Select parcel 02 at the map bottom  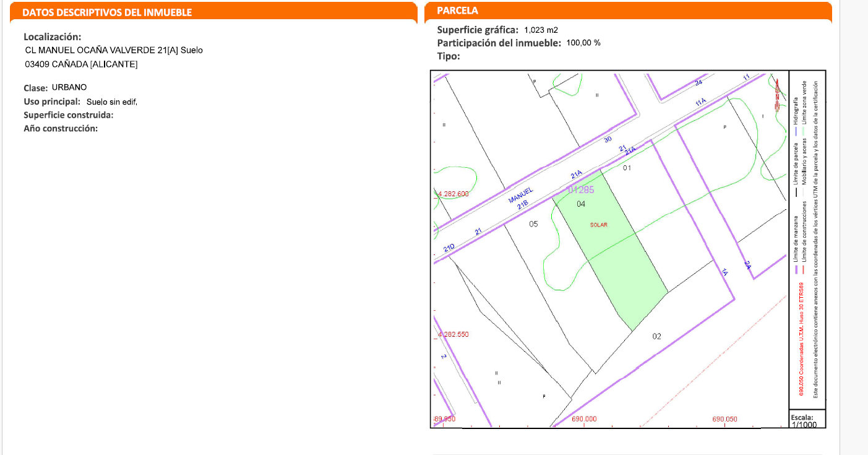click(x=656, y=336)
